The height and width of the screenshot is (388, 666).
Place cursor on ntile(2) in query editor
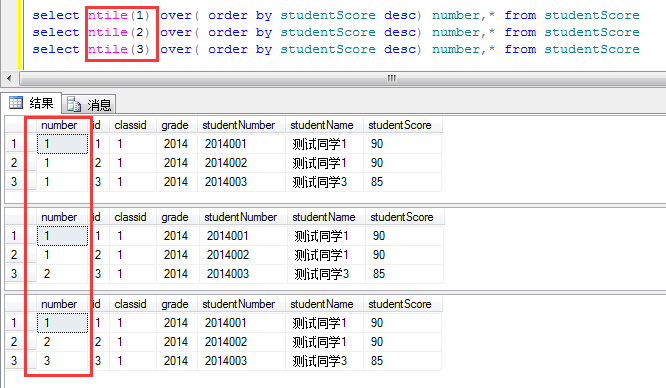119,32
